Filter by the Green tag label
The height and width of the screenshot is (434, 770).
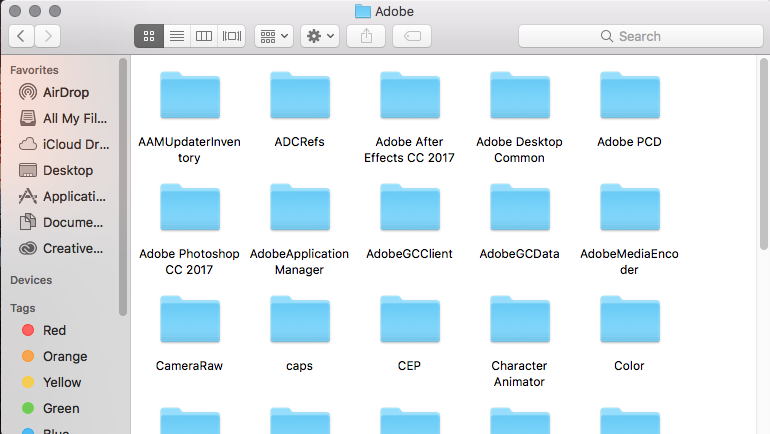[x=61, y=408]
